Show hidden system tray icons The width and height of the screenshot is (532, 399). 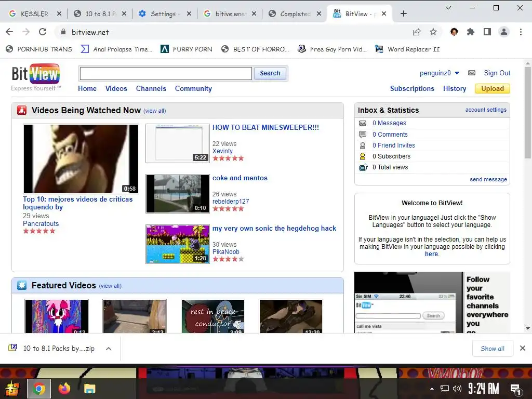pyautogui.click(x=432, y=389)
